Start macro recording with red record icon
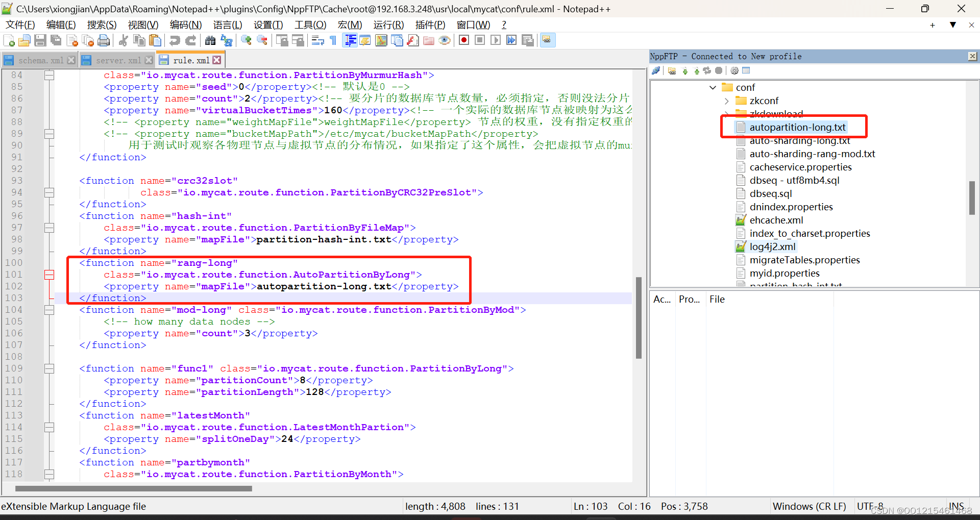The height and width of the screenshot is (520, 980). pos(464,41)
